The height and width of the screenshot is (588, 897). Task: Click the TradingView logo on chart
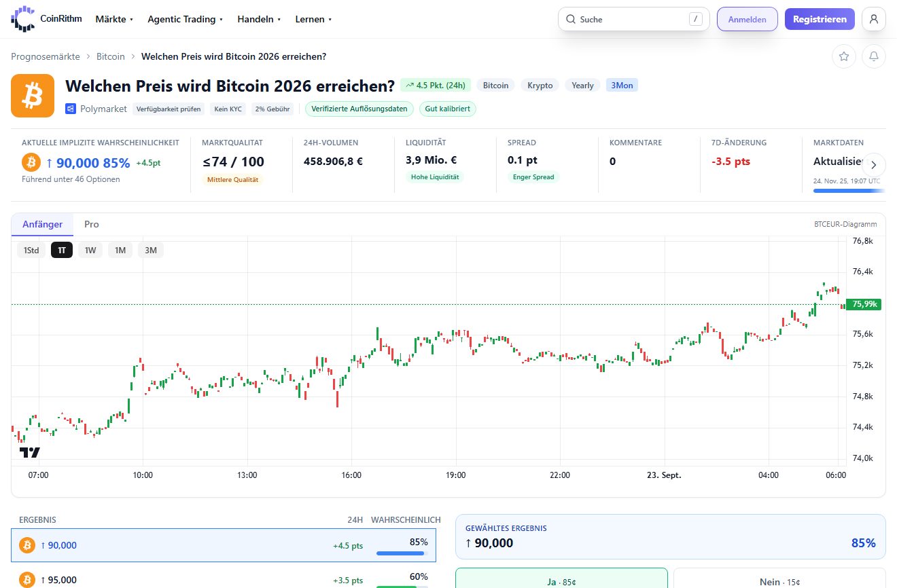pos(29,452)
